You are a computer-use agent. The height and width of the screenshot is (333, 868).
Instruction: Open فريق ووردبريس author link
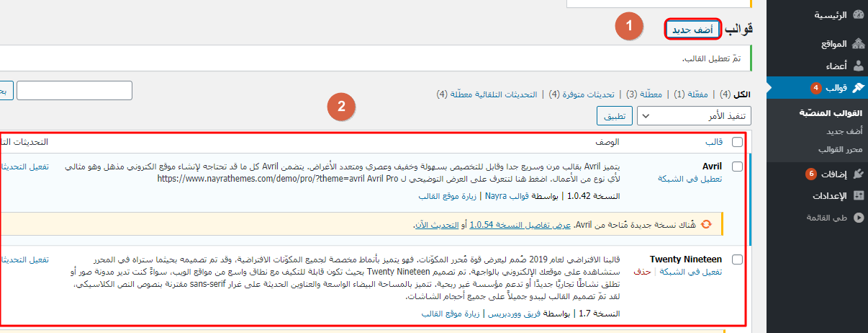(x=513, y=314)
